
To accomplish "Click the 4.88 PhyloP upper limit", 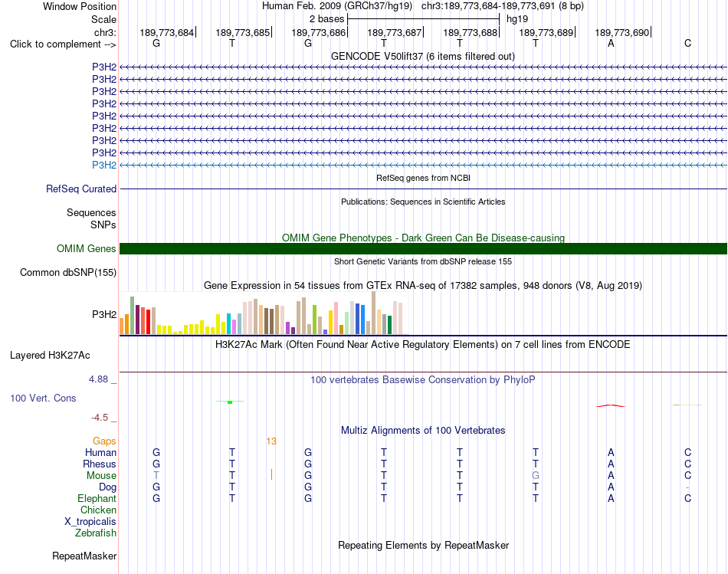I will pos(98,379).
